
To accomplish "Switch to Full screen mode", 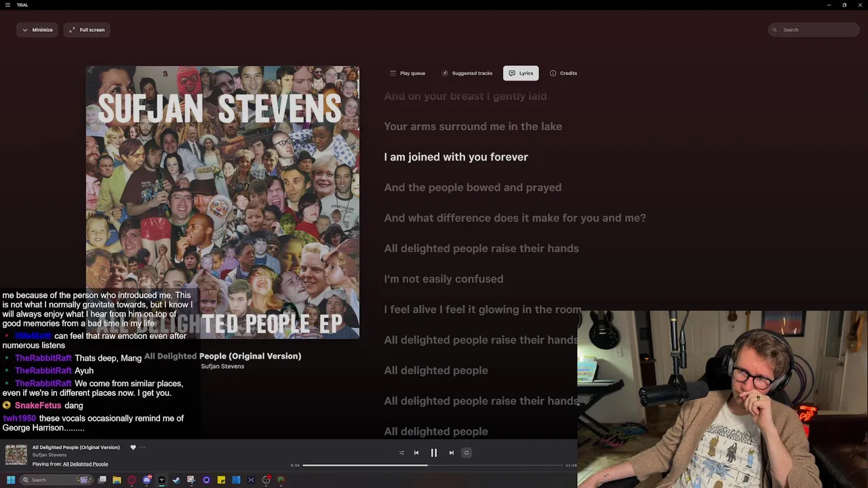I will pos(87,30).
